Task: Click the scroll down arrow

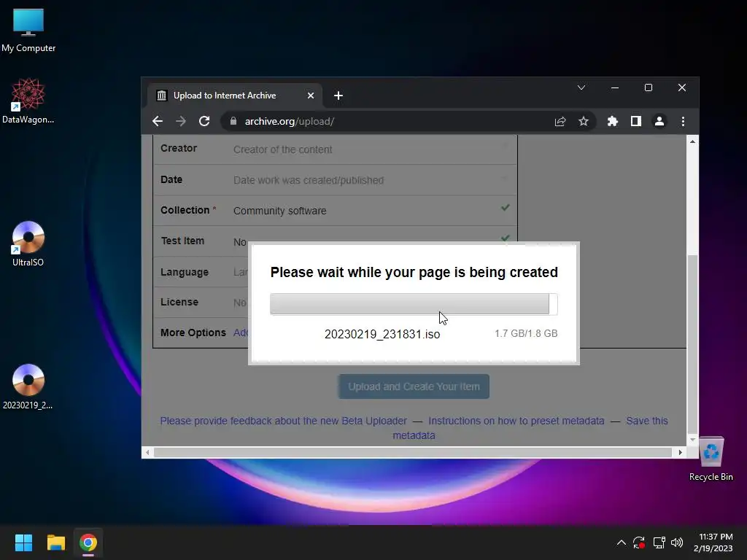Action: coord(693,440)
